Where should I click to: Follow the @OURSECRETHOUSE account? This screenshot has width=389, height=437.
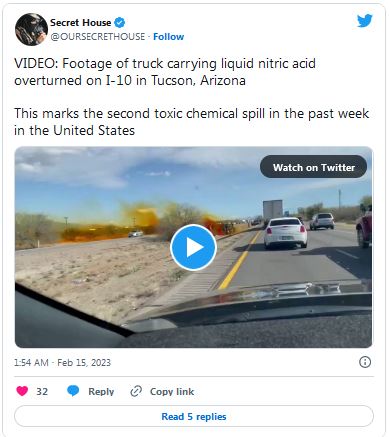[x=168, y=37]
